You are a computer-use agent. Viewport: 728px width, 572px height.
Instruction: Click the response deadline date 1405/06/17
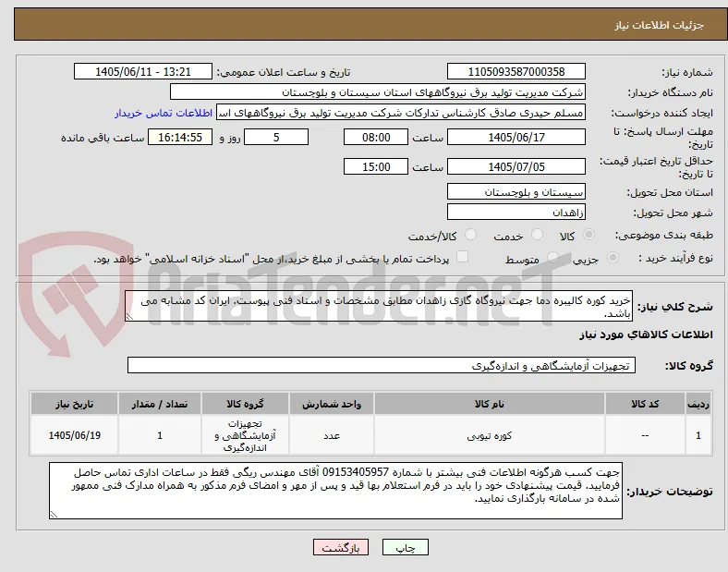pos(516,137)
